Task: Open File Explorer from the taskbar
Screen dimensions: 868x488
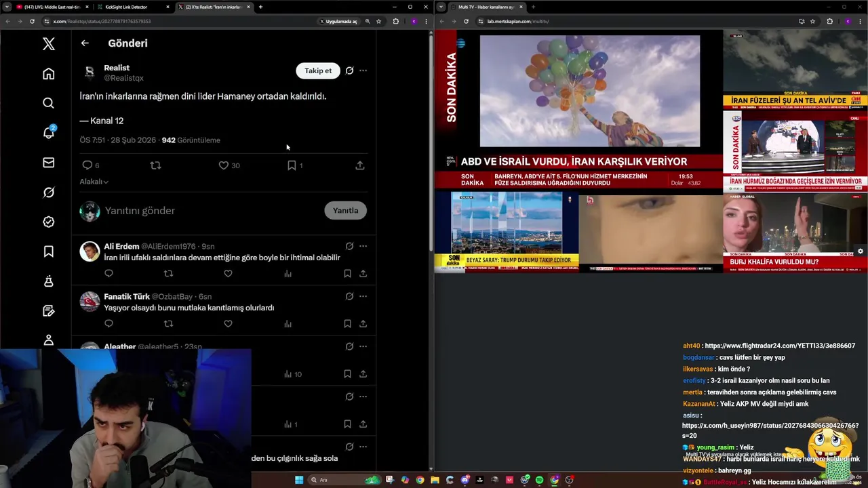Action: (435, 480)
